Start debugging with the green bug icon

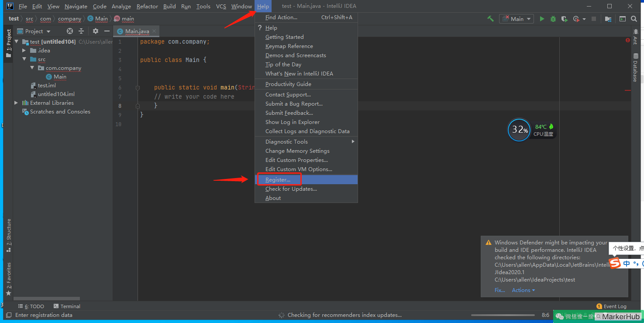(x=553, y=19)
